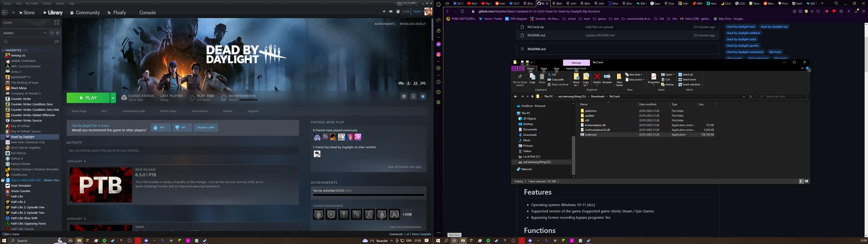Click View all friends who play
Screen dimensions: 868x244
tap(404, 167)
